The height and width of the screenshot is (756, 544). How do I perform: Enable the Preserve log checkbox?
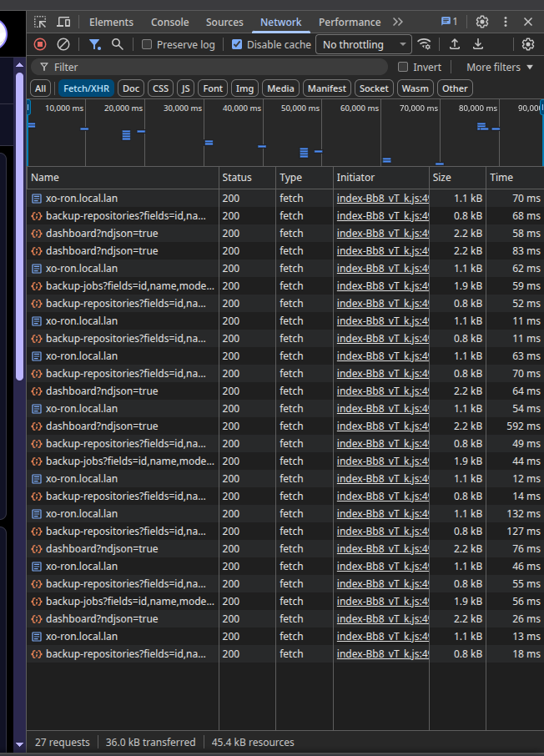click(x=147, y=45)
